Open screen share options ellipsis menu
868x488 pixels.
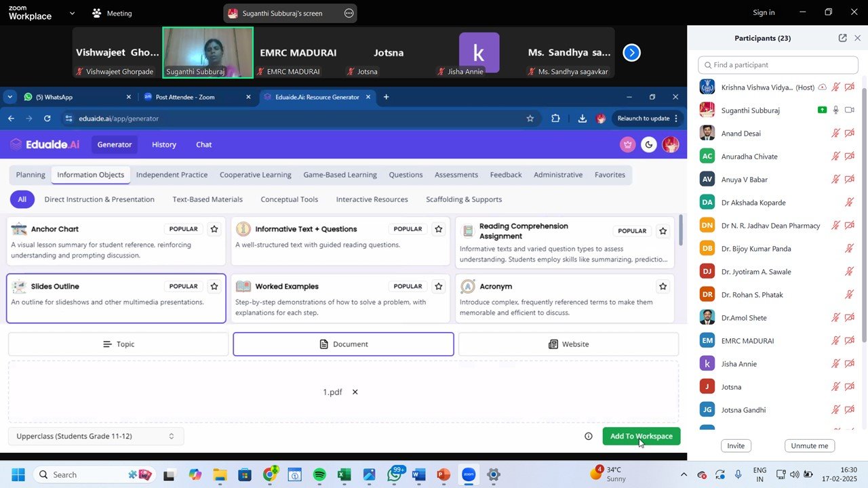349,13
